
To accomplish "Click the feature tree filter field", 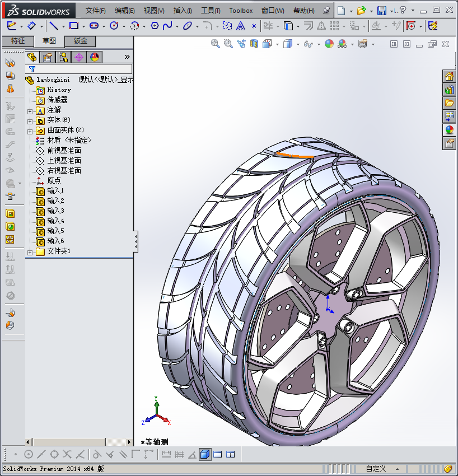I will (80, 69).
